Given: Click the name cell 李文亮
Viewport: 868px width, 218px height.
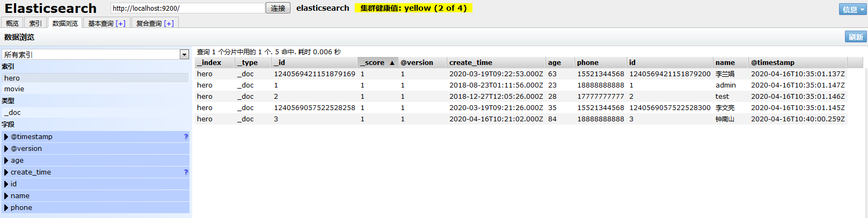Looking at the screenshot, I should tap(725, 108).
